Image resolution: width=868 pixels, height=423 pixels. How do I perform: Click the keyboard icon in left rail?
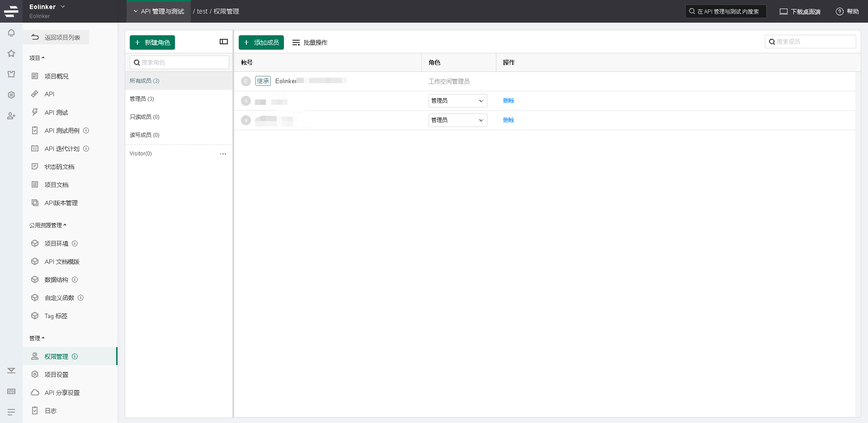click(11, 391)
